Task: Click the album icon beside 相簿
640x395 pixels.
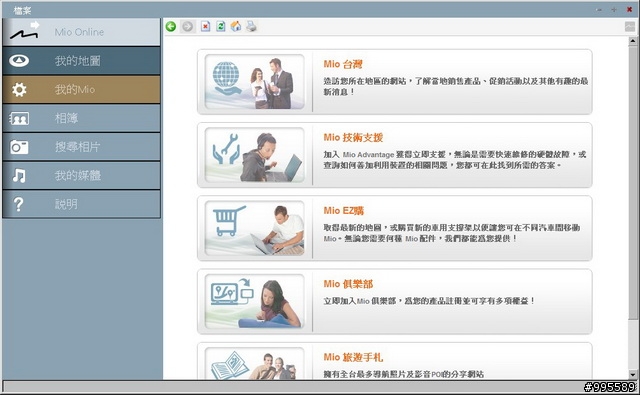Action: (19, 118)
